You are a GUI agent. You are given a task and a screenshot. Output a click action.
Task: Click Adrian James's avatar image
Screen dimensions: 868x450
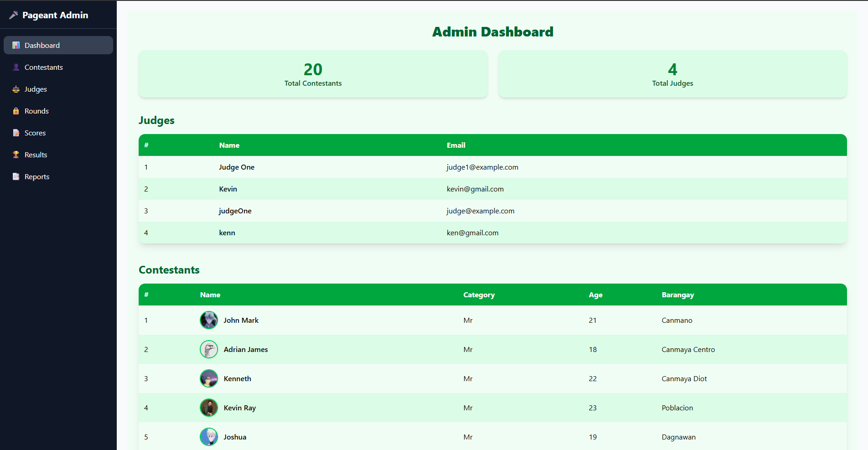pos(208,349)
